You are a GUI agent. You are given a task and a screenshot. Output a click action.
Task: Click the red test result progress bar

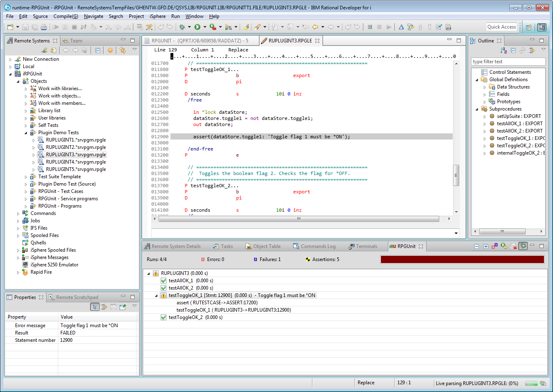462,259
